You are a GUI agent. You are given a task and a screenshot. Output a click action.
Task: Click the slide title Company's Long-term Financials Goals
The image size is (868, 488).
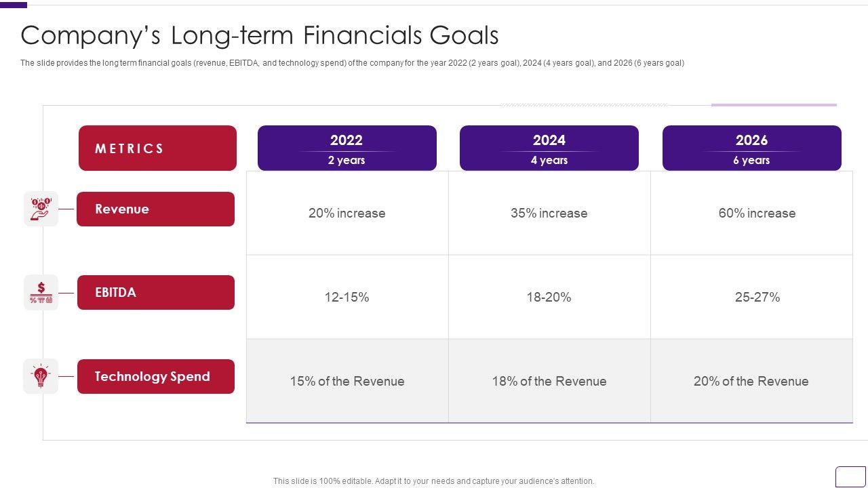click(x=260, y=35)
